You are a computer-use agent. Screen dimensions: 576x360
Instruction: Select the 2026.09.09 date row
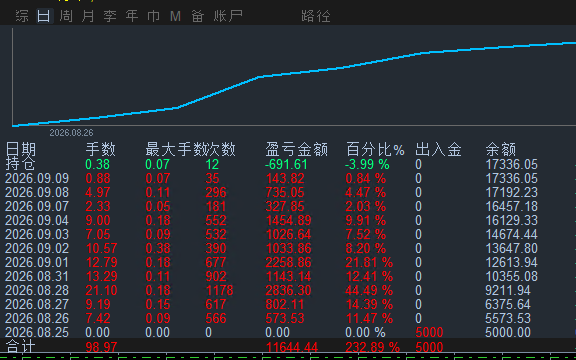pyautogui.click(x=37, y=179)
